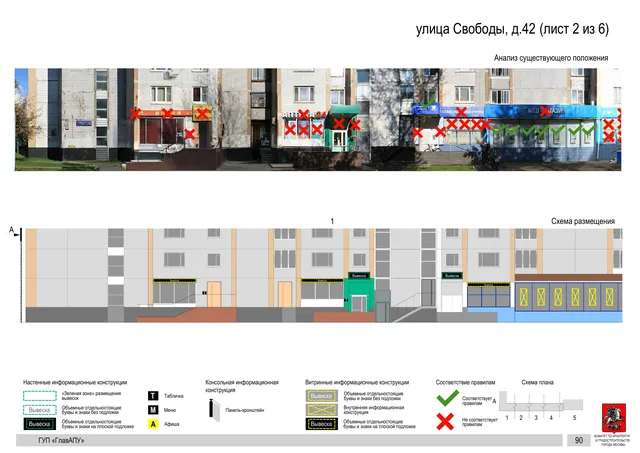Select the crossed yellow interior construction legend sample
Viewport: 640px width, 453px height.
pos(322,409)
